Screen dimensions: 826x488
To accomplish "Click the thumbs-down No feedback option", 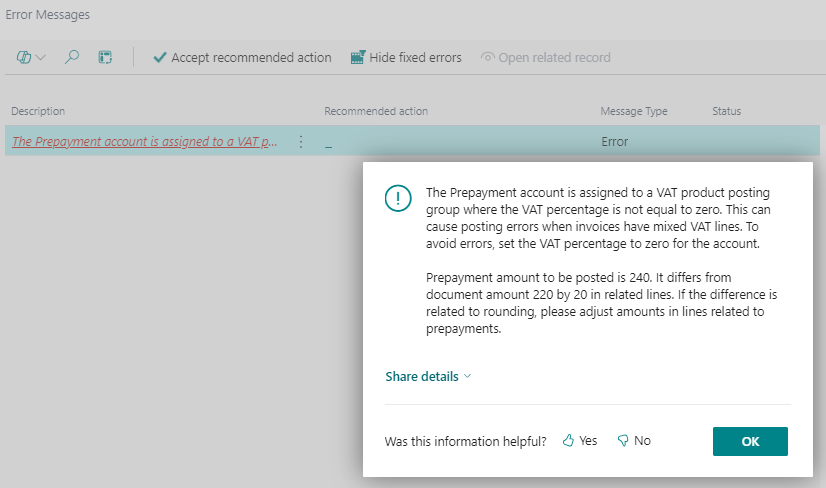I will 634,441.
